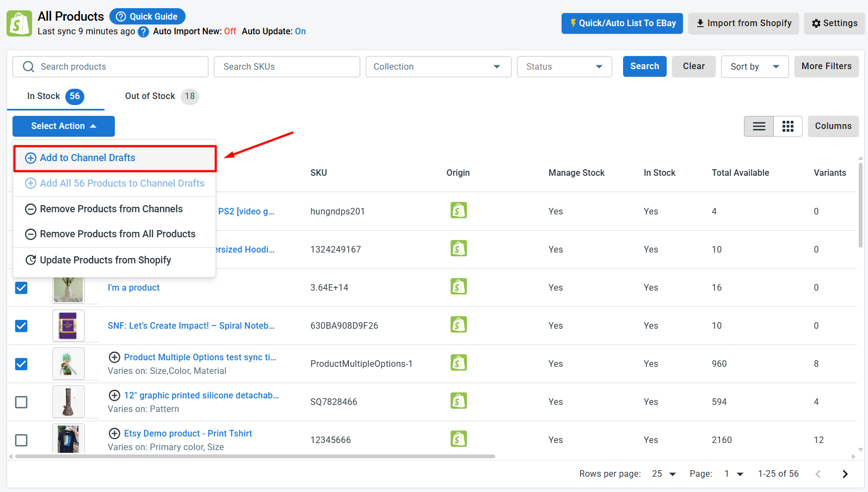Switch to the In Stock tab
The height and width of the screenshot is (492, 868).
pyautogui.click(x=56, y=96)
